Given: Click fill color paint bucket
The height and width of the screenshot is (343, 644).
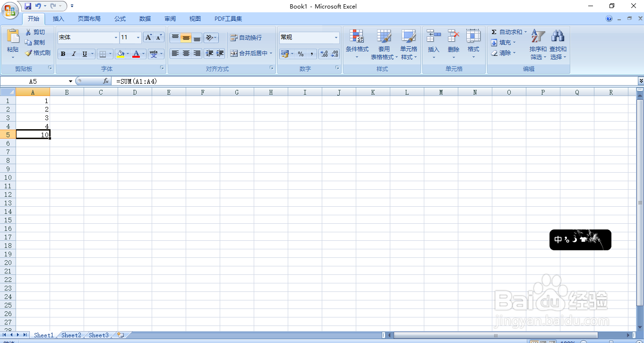Looking at the screenshot, I should pos(120,54).
